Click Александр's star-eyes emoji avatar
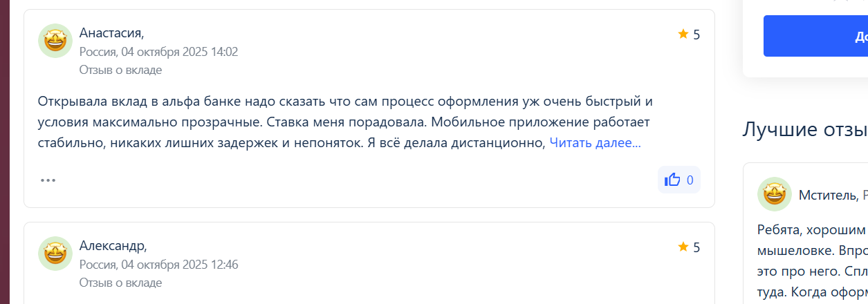This screenshot has height=304, width=868. point(55,254)
